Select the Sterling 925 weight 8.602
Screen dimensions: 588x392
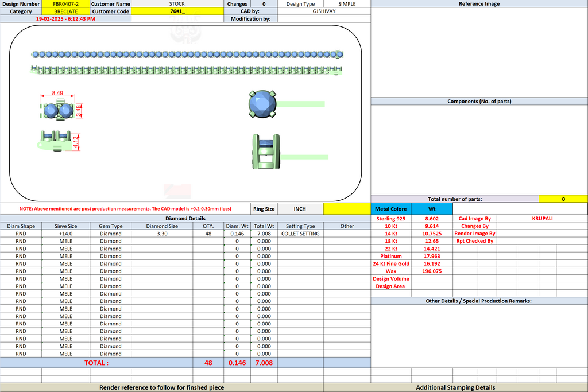pos(432,219)
